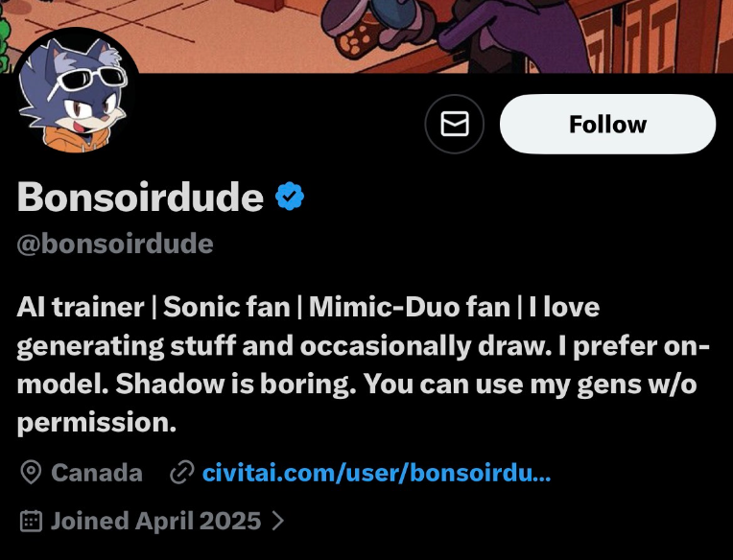The height and width of the screenshot is (560, 733).
Task: Click the Joined April 2025 text
Action: coord(155,521)
